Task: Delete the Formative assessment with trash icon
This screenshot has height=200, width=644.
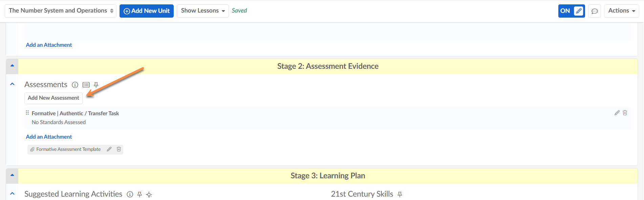Action: (625, 113)
